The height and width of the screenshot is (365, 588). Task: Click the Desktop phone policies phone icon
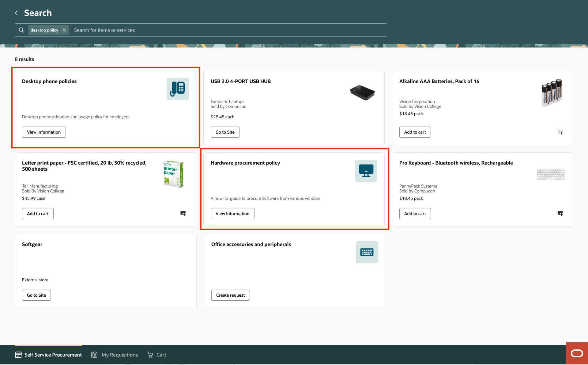[177, 89]
